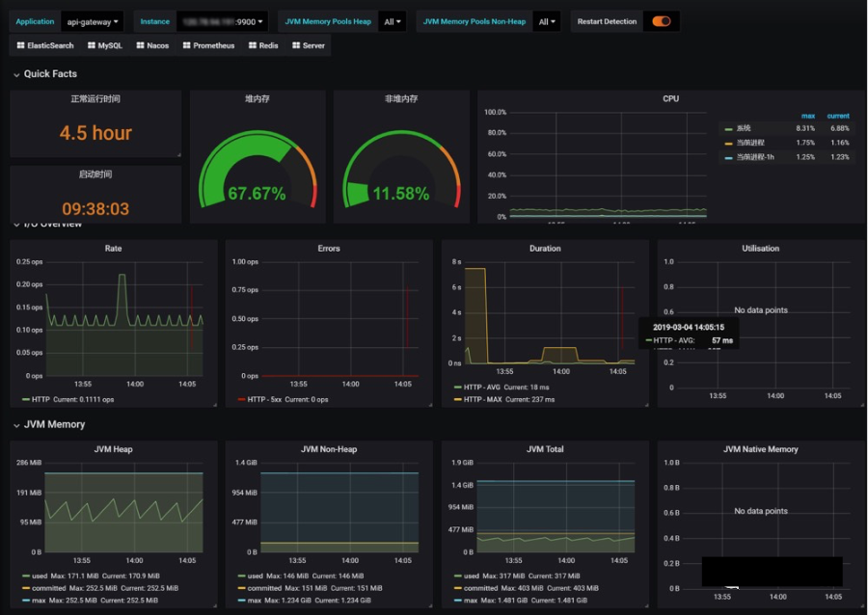
Task: Open the Errors panel title menu
Action: click(x=329, y=249)
